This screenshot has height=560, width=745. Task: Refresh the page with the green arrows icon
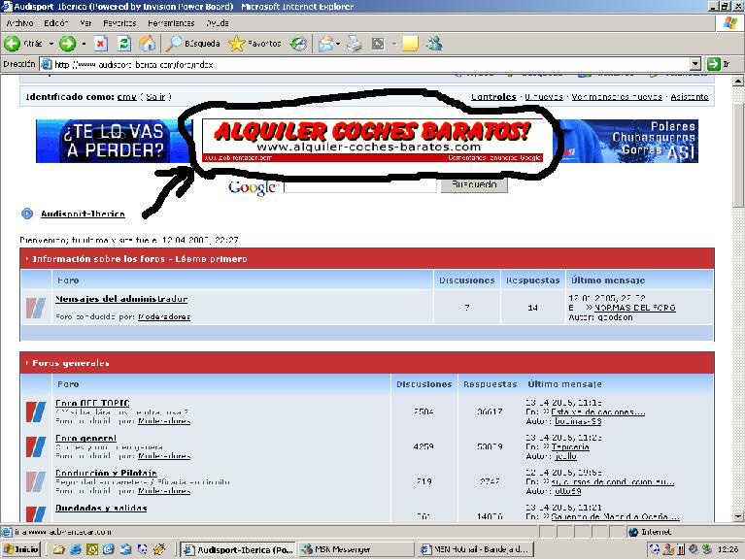pos(124,44)
